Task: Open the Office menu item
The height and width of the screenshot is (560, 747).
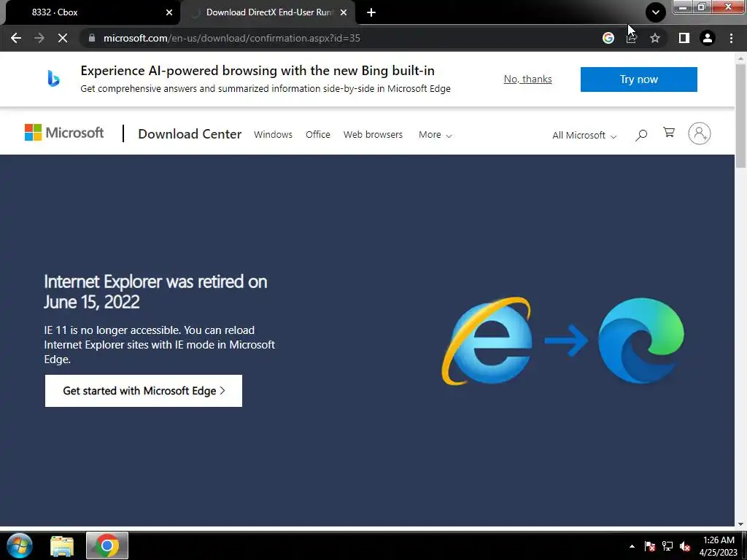Action: 318,135
